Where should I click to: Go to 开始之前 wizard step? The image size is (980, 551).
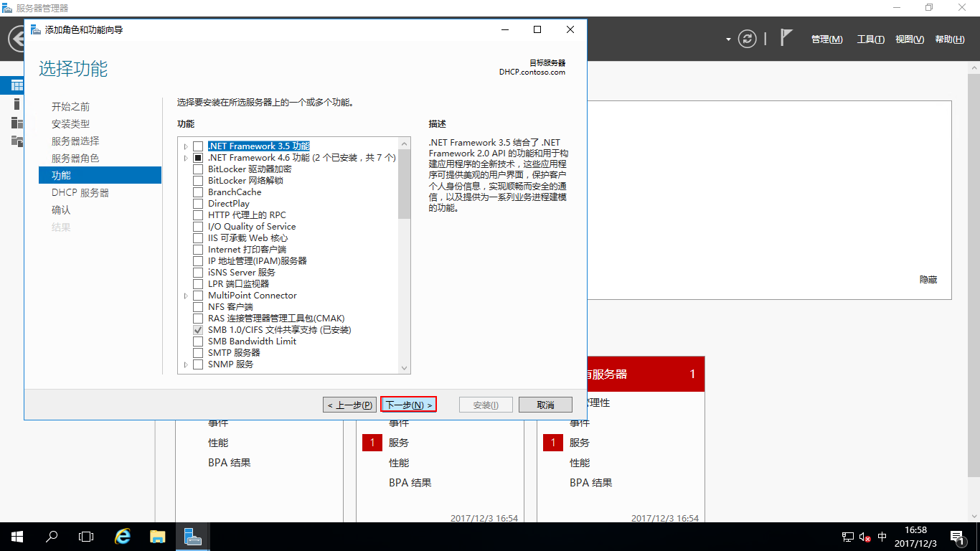tap(70, 107)
